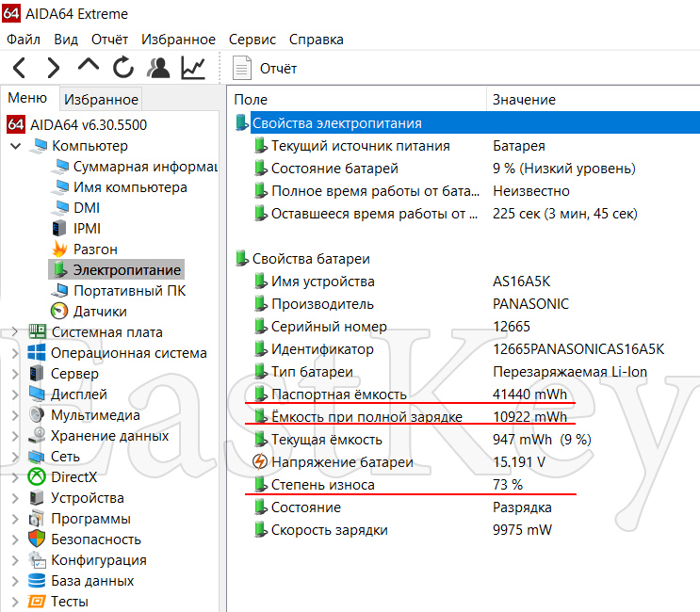Viewport: 700px width, 612px height.
Task: Click the Свойства батареи battery icon
Action: click(x=241, y=258)
